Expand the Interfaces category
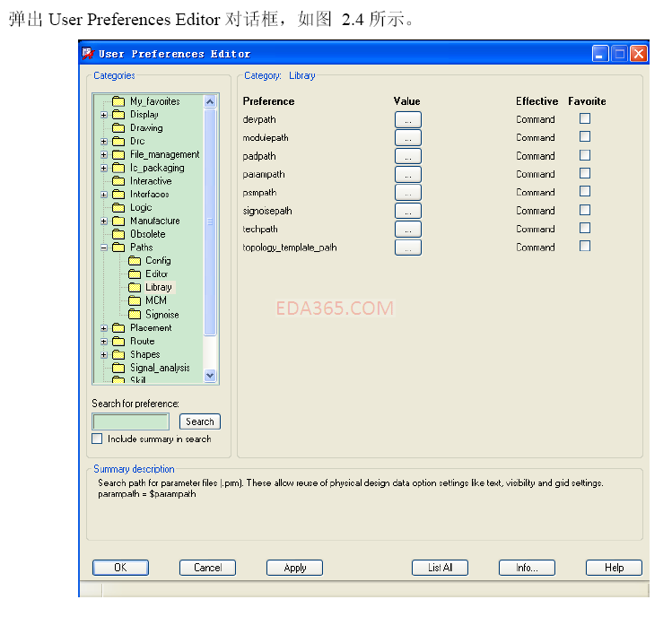This screenshot has height=617, width=672. tap(104, 195)
